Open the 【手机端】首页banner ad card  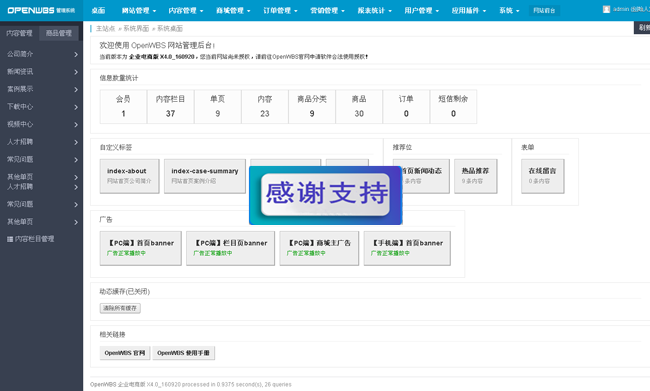tap(407, 248)
